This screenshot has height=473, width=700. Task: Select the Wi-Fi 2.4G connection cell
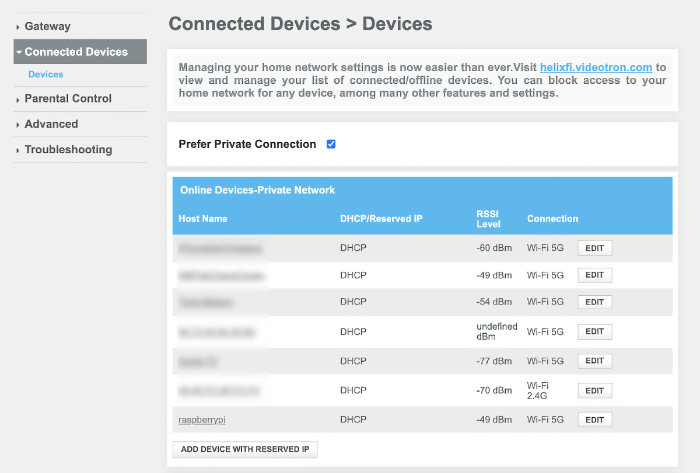coord(538,390)
